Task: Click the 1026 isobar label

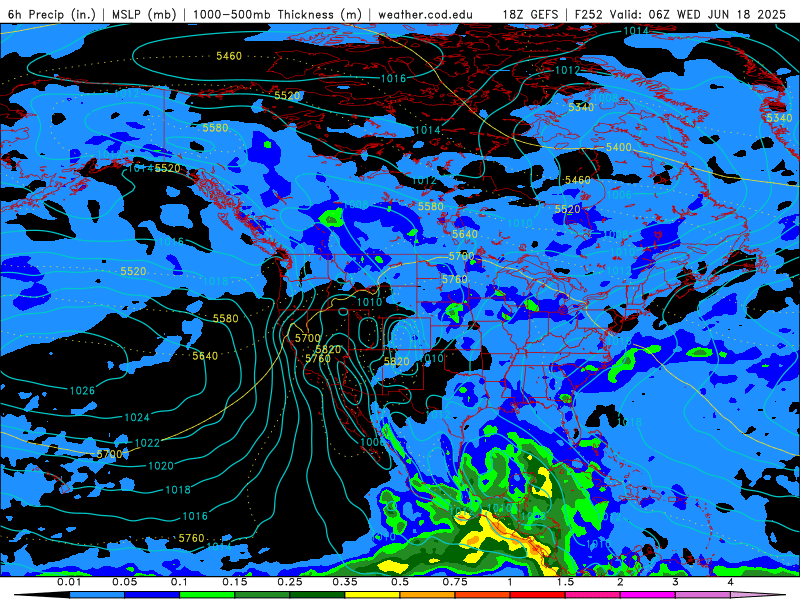Action: click(x=82, y=391)
